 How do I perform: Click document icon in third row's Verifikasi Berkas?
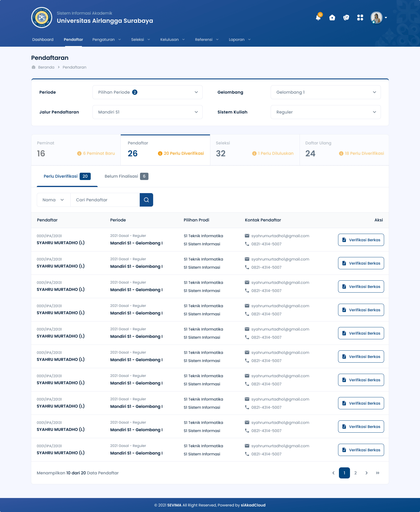click(344, 286)
